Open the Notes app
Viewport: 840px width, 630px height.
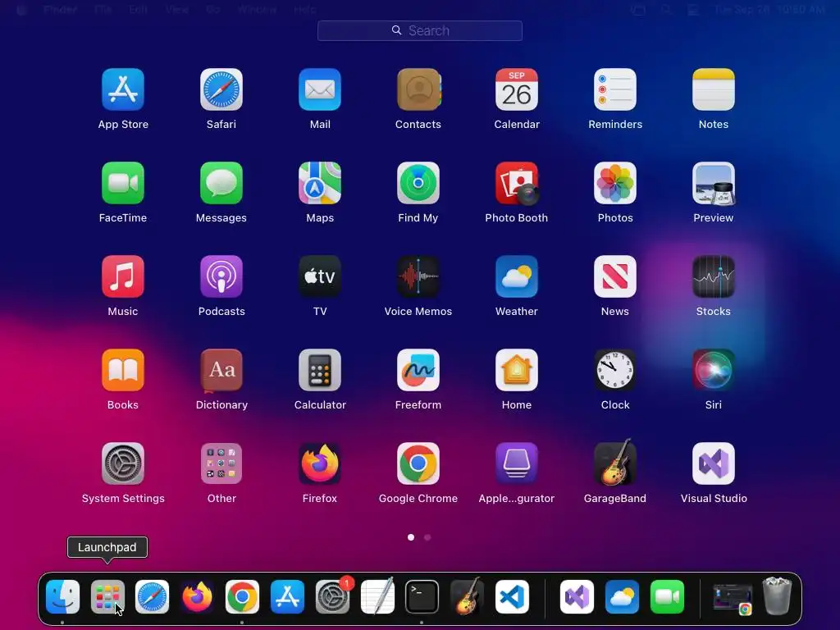click(x=714, y=89)
